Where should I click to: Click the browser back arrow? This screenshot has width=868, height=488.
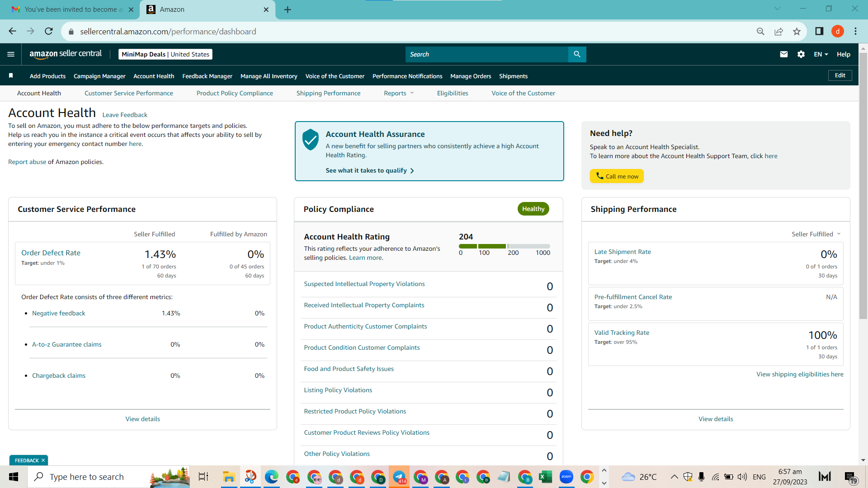tap(12, 31)
